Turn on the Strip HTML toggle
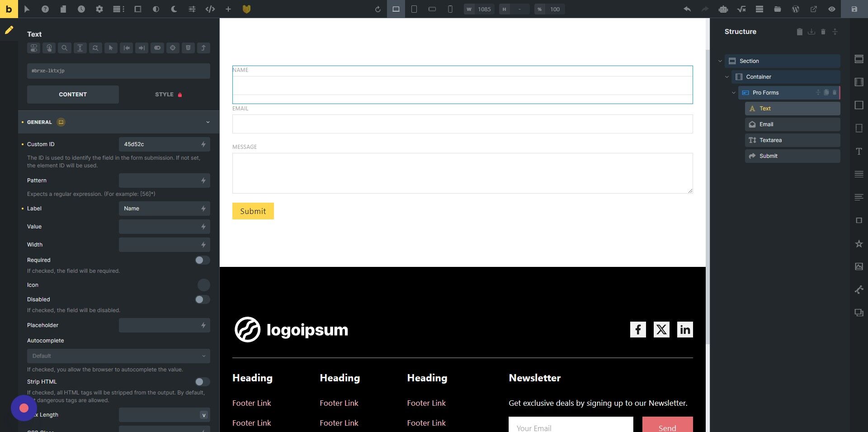This screenshot has height=432, width=868. [202, 382]
